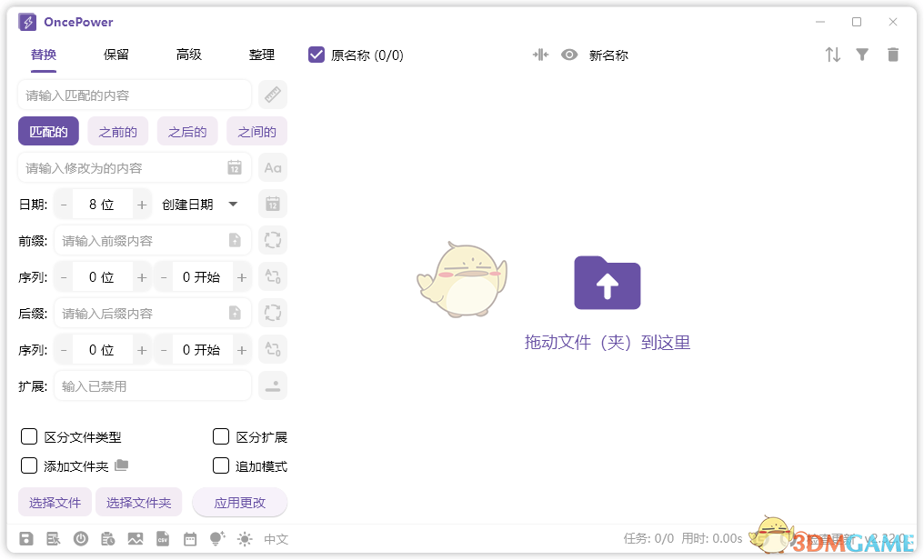The image size is (924, 560).
Task: Click the 选择文件夹 button
Action: coord(138,502)
